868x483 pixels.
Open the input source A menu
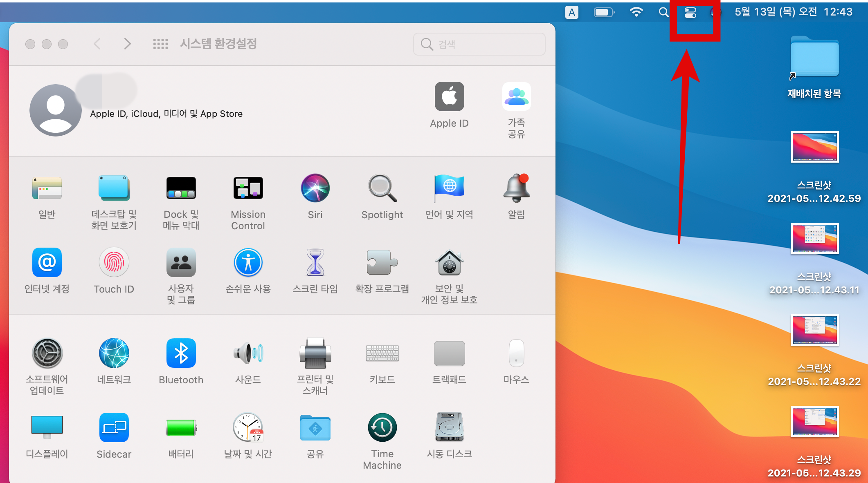tap(571, 12)
